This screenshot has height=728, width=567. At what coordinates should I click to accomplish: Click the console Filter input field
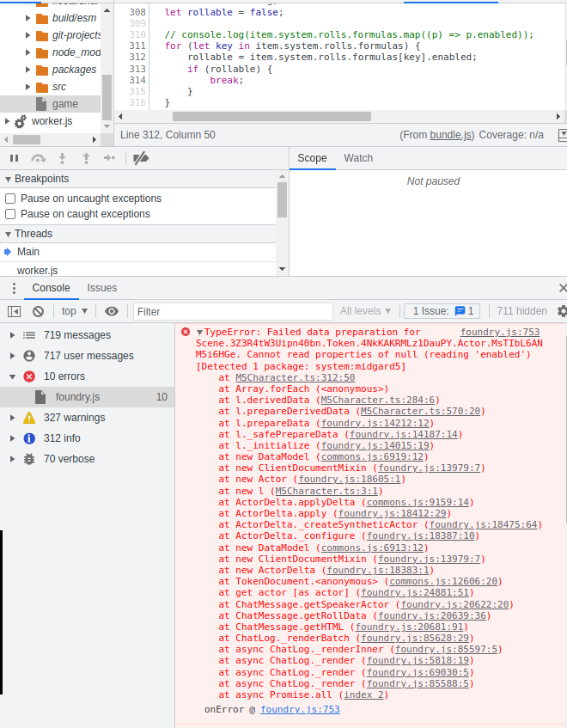coord(232,311)
